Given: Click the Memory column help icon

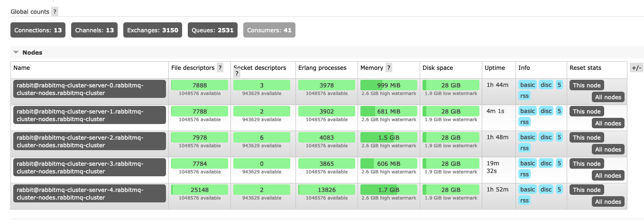Looking at the screenshot, I should (389, 68).
